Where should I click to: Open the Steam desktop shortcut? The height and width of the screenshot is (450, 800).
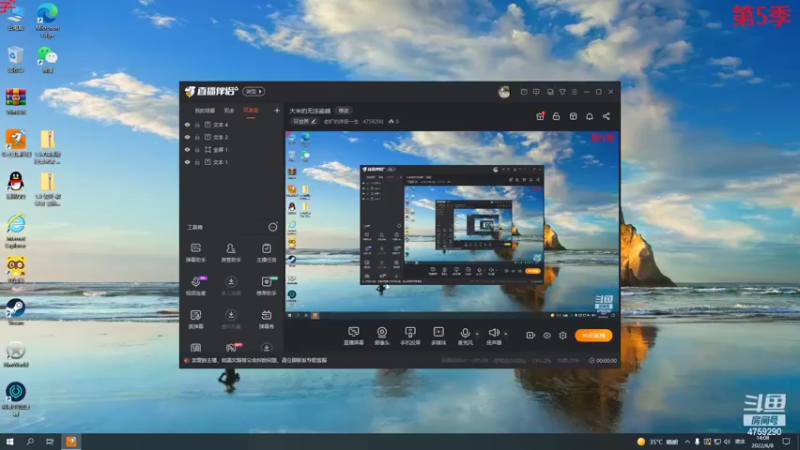point(16,311)
